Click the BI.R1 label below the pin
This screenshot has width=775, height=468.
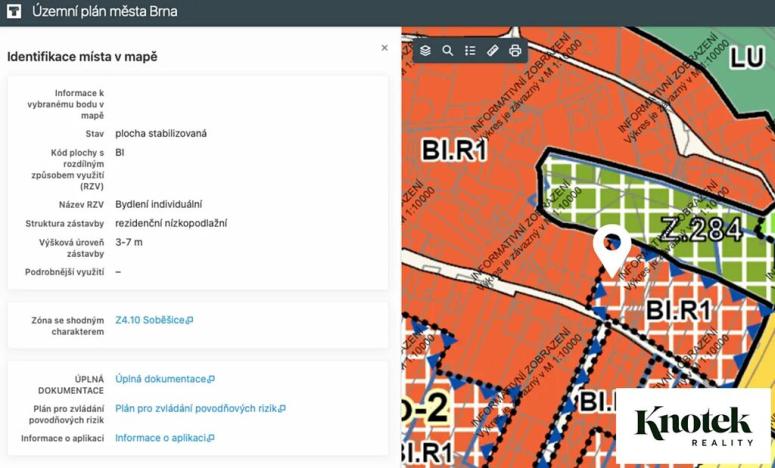[x=677, y=309]
